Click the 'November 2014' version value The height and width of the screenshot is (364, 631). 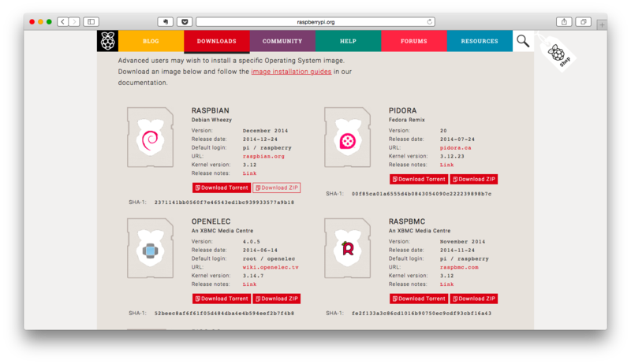[x=462, y=241]
